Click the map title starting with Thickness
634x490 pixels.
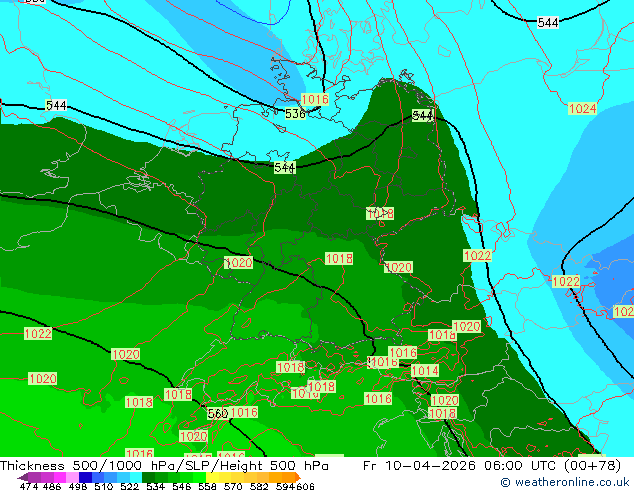[164, 466]
